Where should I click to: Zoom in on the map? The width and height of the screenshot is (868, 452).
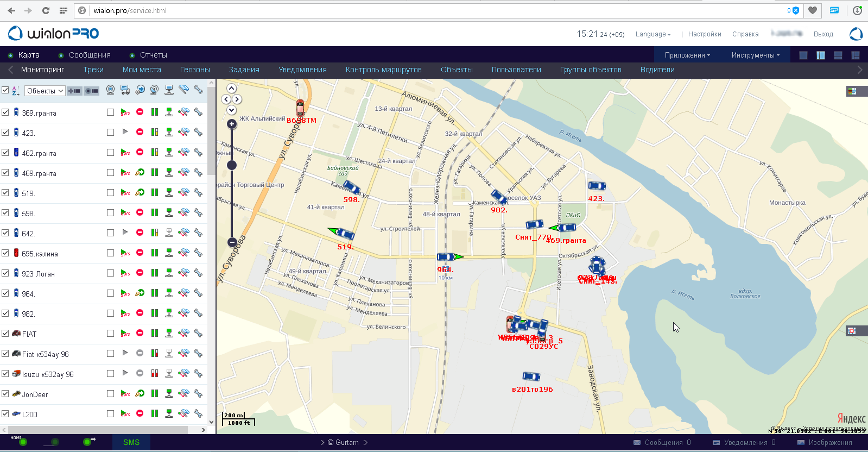(232, 124)
